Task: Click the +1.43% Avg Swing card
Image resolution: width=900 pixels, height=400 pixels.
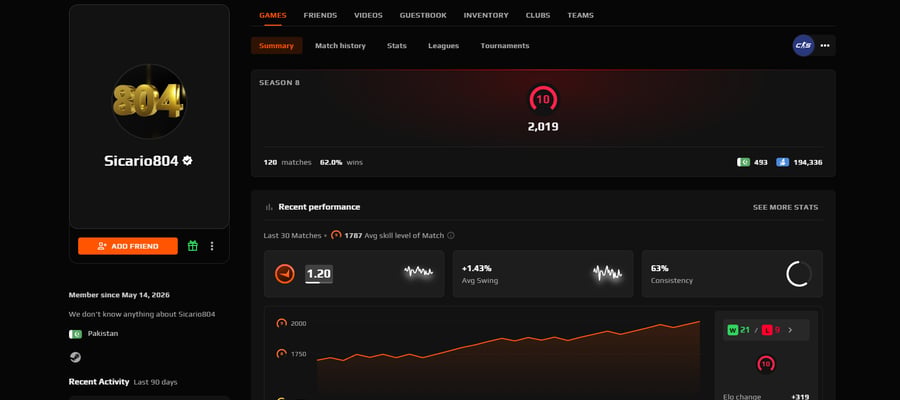Action: 543,274
